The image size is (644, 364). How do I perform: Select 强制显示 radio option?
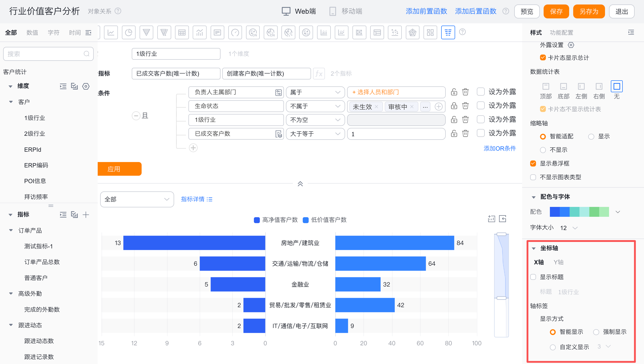(596, 332)
